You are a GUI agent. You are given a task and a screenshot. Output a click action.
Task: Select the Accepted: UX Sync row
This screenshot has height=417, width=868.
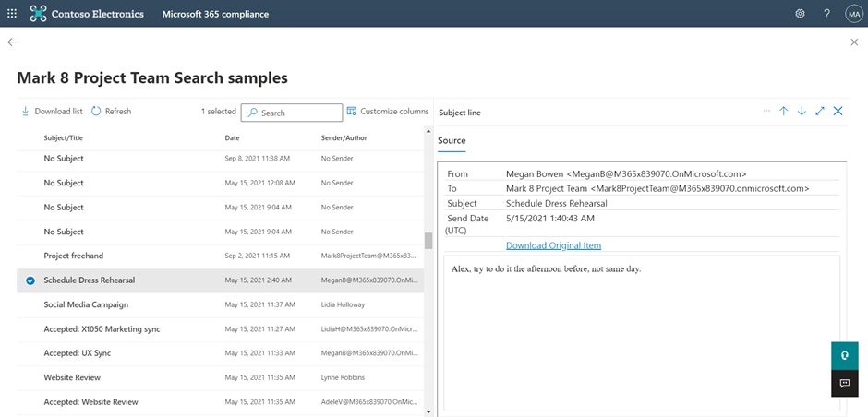(x=221, y=353)
